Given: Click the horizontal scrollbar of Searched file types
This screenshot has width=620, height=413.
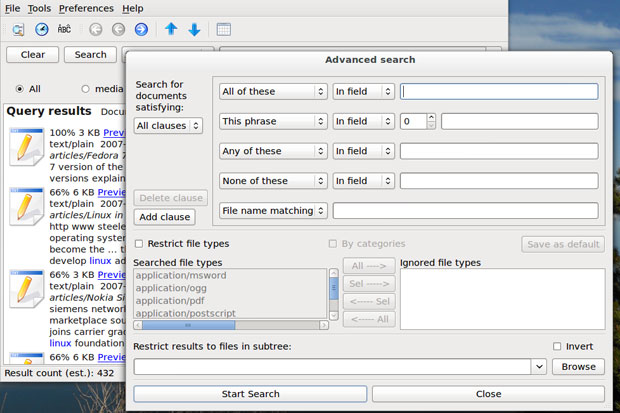Looking at the screenshot, I should 231,325.
